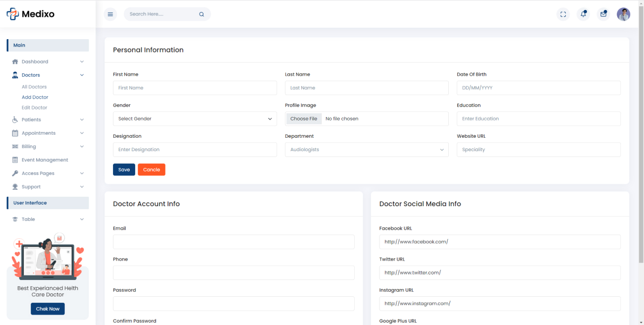
Task: Open the Department dropdown showing Audiologists
Action: [367, 150]
